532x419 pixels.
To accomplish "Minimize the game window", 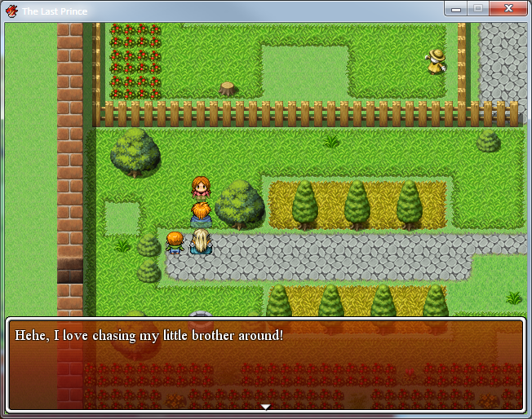I will (x=455, y=9).
